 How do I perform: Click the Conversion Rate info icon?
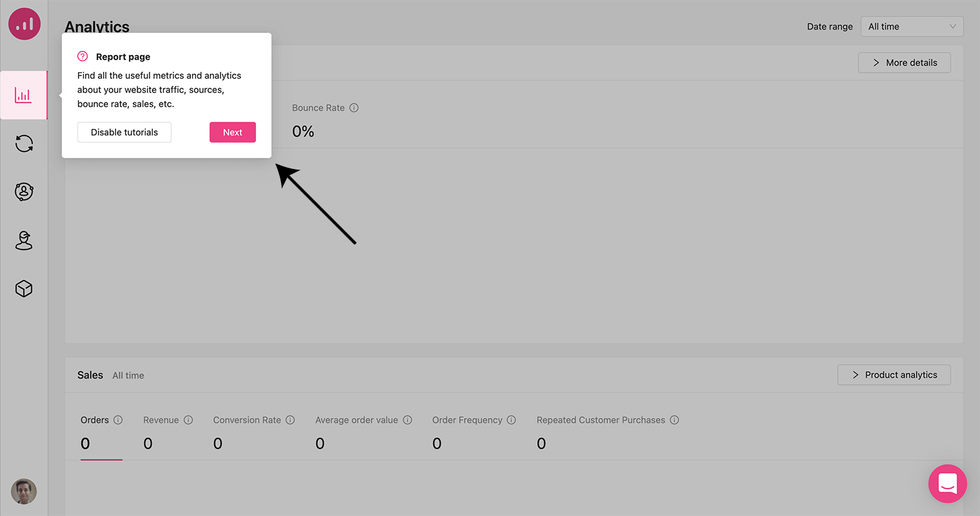click(290, 420)
